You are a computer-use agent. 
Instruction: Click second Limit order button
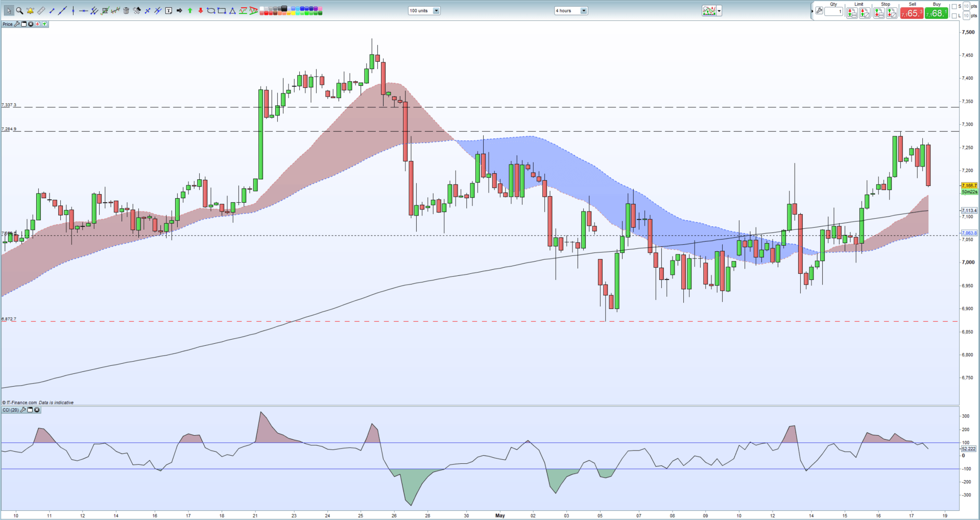865,13
